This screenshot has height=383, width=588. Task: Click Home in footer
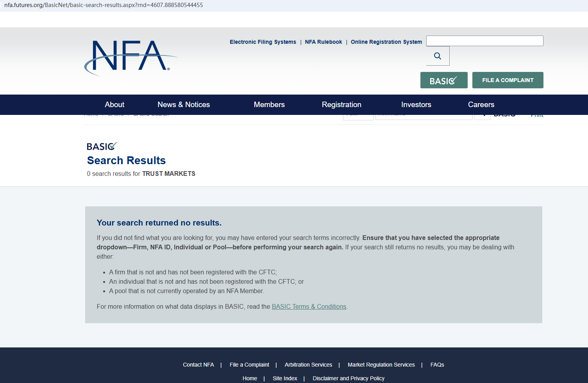click(x=250, y=378)
